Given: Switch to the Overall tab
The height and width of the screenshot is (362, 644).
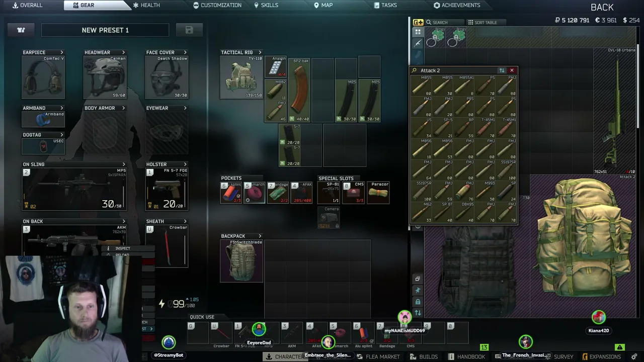Looking at the screenshot, I should point(28,5).
